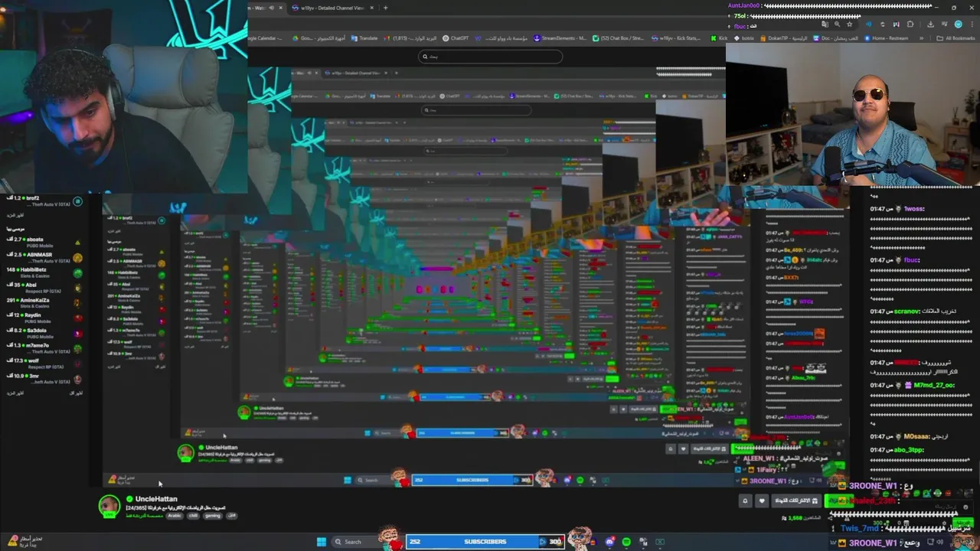This screenshot has width=980, height=551.
Task: Switch to the w19yv Detailed Channel View tab
Action: 333,8
